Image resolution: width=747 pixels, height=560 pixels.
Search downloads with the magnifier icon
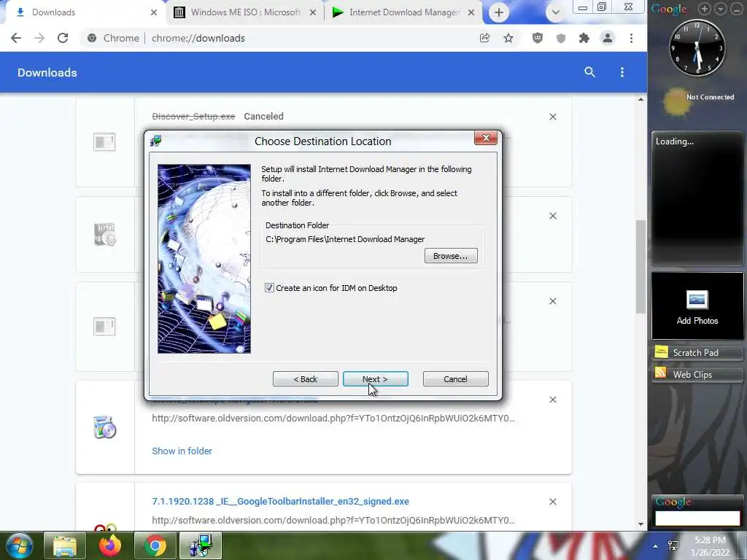tap(589, 72)
